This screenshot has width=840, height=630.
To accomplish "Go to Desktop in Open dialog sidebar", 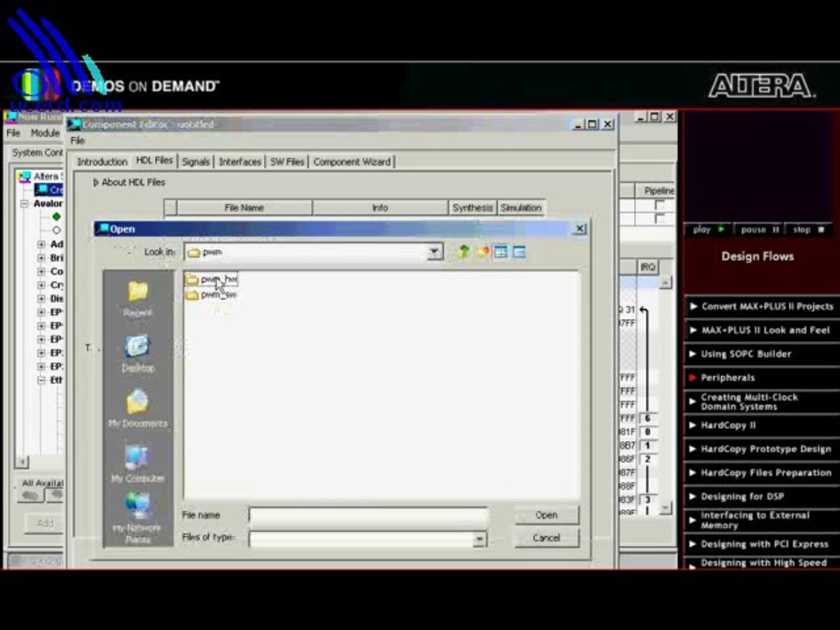I will point(137,353).
